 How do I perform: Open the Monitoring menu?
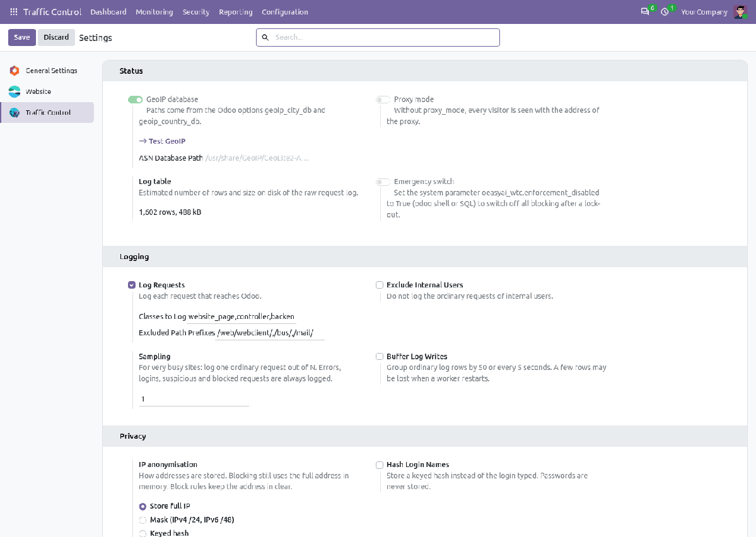pyautogui.click(x=154, y=11)
